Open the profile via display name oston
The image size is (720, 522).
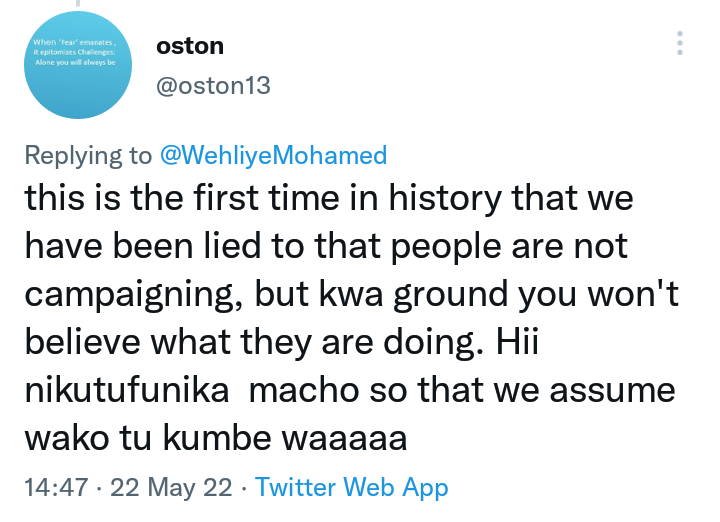pos(190,46)
